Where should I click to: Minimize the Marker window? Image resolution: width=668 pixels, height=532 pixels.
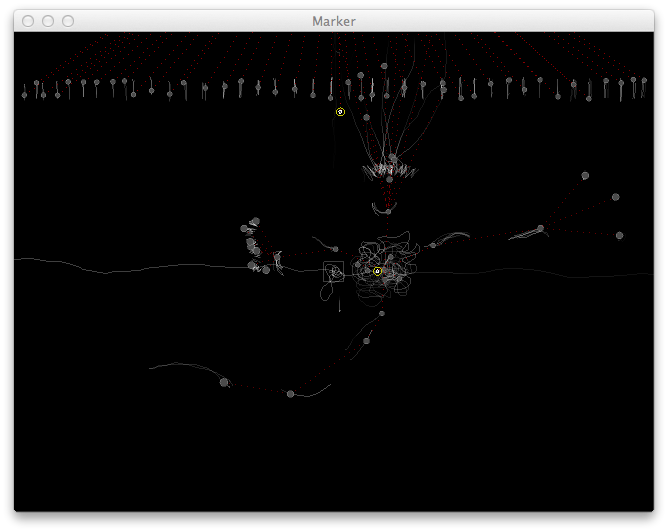coord(48,21)
